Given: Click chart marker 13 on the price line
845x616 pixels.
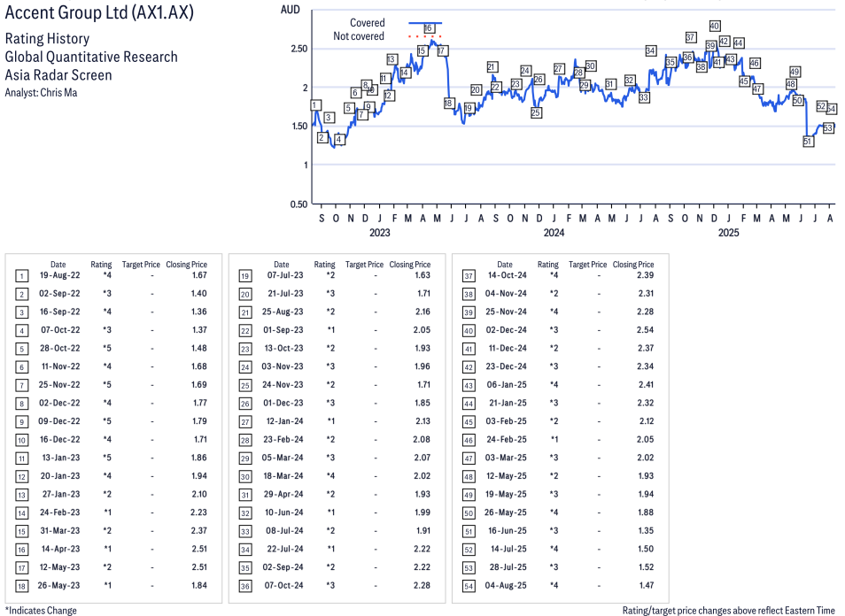Looking at the screenshot, I should 391,59.
